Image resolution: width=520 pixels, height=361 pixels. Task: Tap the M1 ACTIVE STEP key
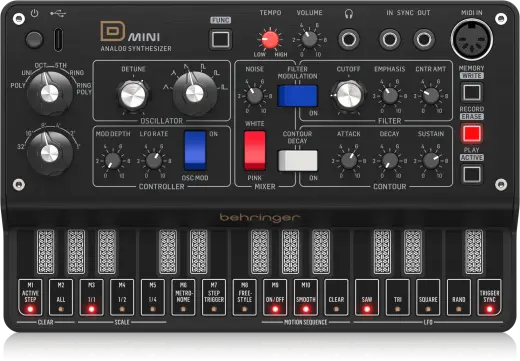(x=30, y=297)
